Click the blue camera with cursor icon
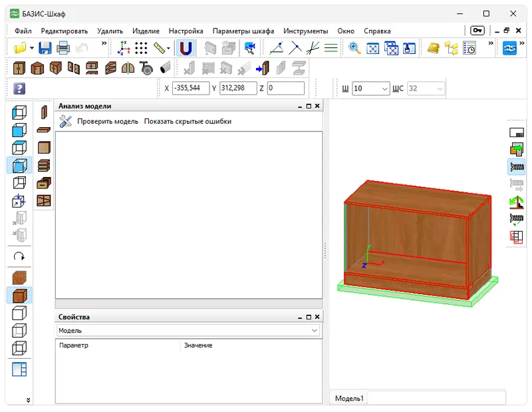This screenshot has width=532, height=412. coord(250,48)
